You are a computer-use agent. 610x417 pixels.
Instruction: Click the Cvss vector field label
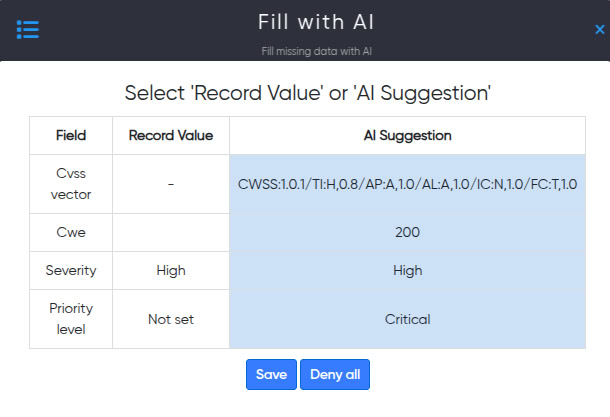71,184
